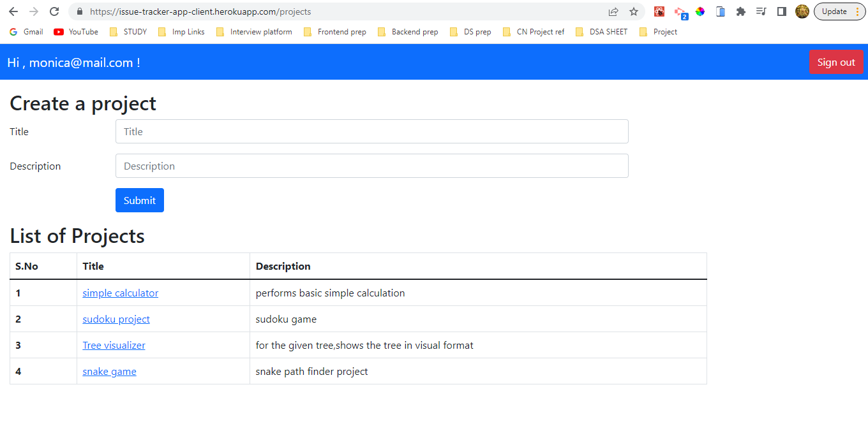View site information padlock in address bar
The width and height of the screenshot is (868, 438).
point(79,11)
